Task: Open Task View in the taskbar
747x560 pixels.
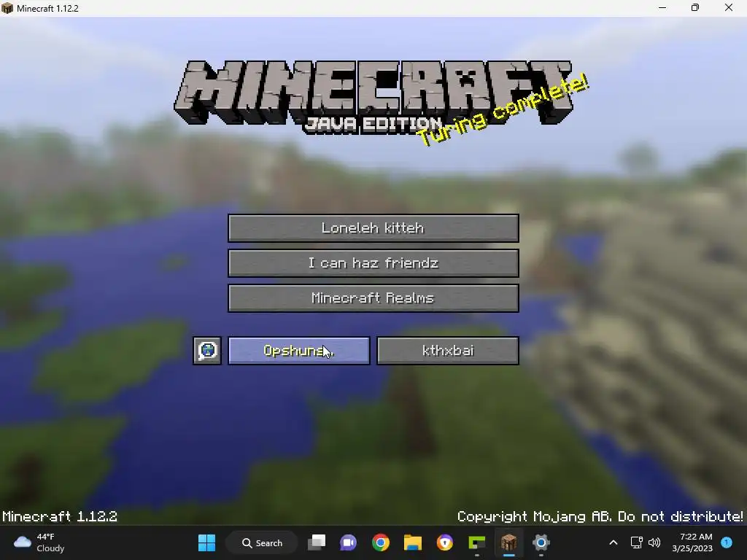Action: (317, 542)
